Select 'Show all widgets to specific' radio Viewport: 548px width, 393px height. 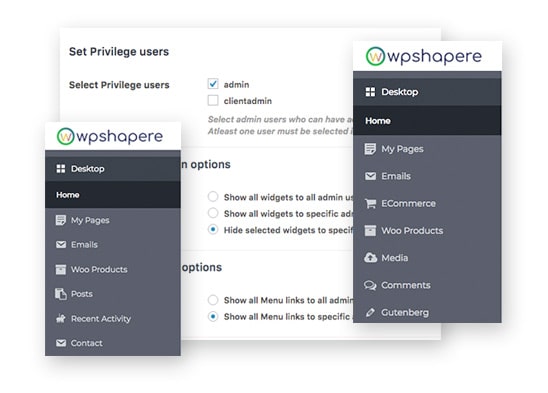(x=213, y=213)
